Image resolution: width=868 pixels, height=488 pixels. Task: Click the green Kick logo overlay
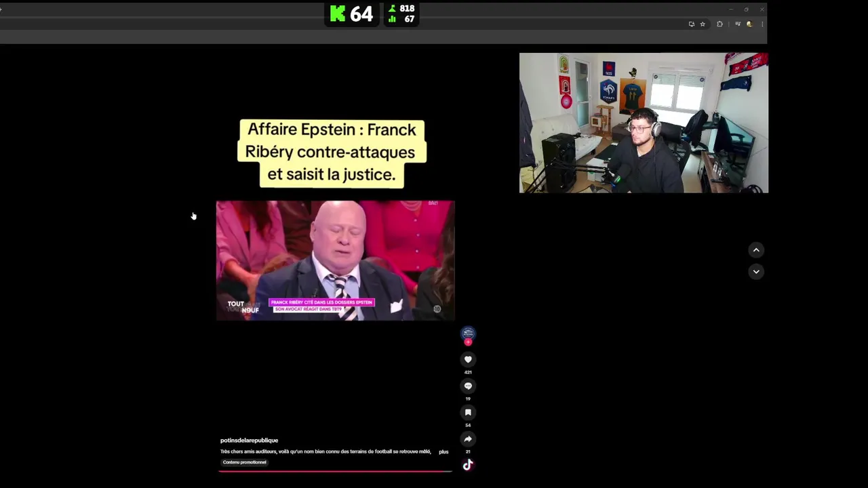(337, 14)
